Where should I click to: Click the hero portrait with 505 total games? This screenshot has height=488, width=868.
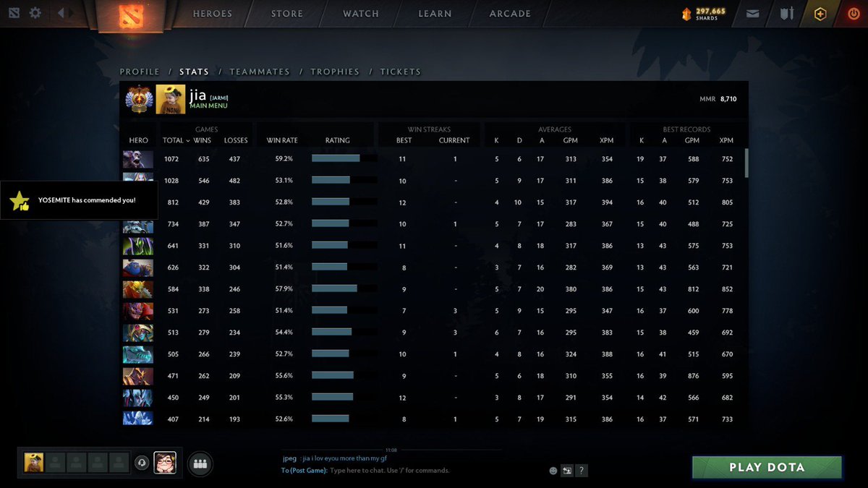(137, 354)
